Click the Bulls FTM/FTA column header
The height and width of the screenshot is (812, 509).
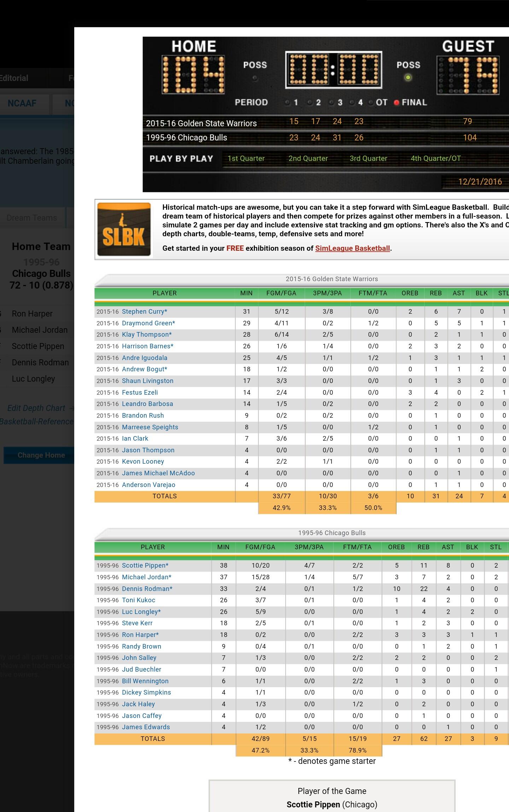pyautogui.click(x=357, y=547)
